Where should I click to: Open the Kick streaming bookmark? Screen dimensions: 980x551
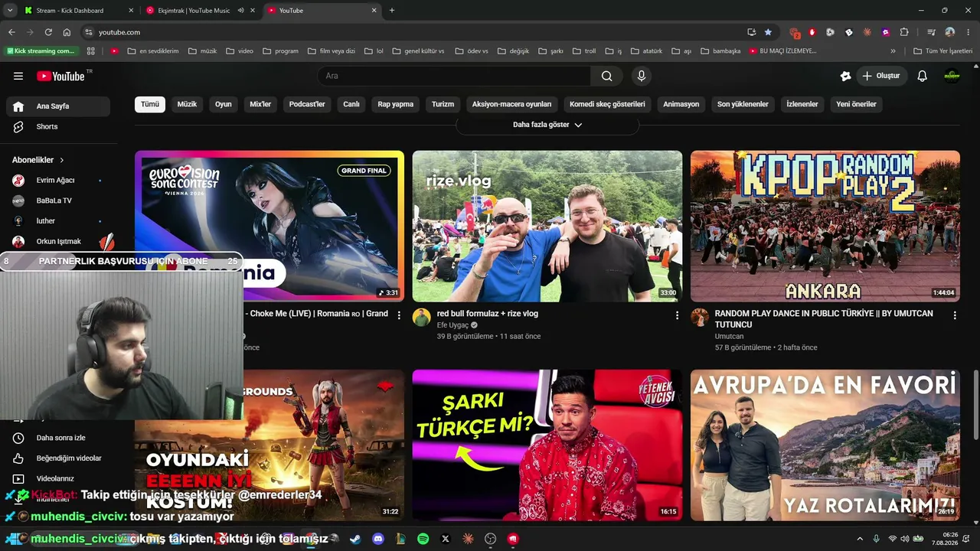point(42,51)
